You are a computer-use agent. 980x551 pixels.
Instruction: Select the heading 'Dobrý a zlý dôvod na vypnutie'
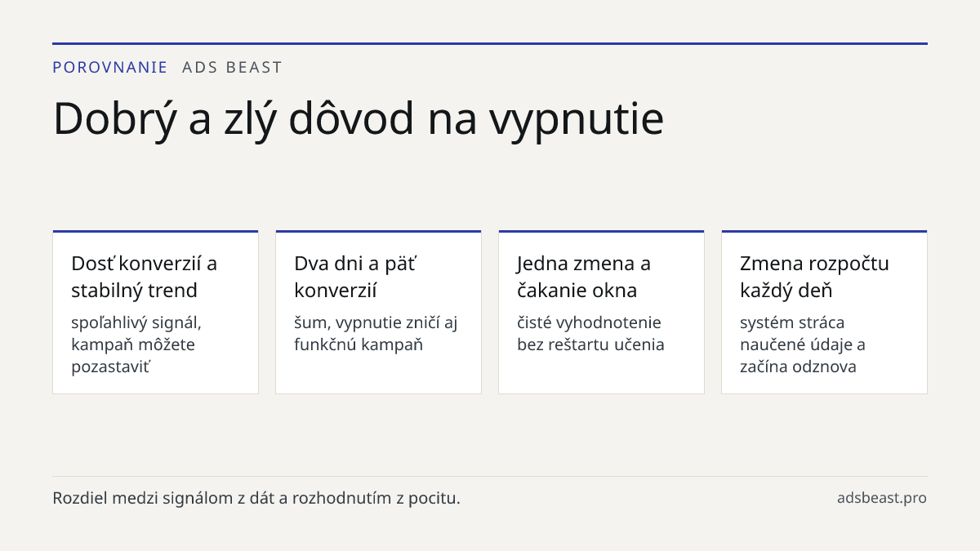[359, 118]
